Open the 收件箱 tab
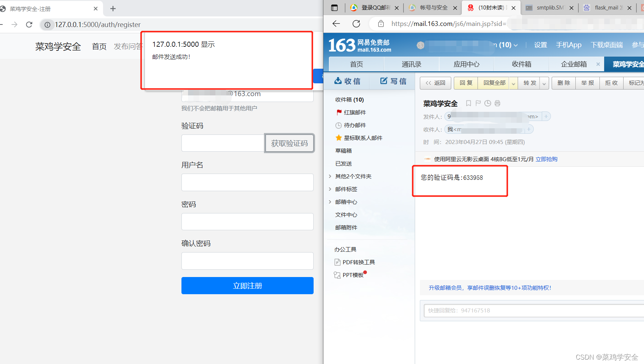 click(x=521, y=64)
